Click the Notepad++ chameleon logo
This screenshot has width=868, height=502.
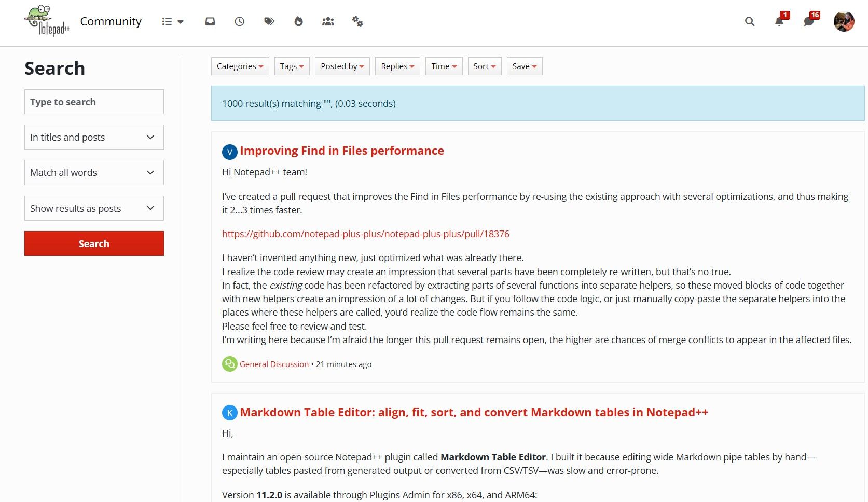pyautogui.click(x=47, y=21)
